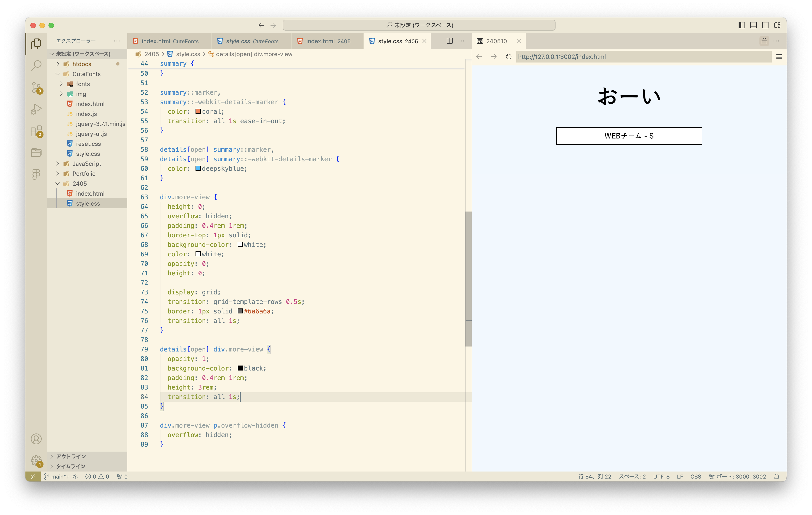Screen dimensions: 812x515
Task: Expand the Portfolio folder
Action: [87, 173]
